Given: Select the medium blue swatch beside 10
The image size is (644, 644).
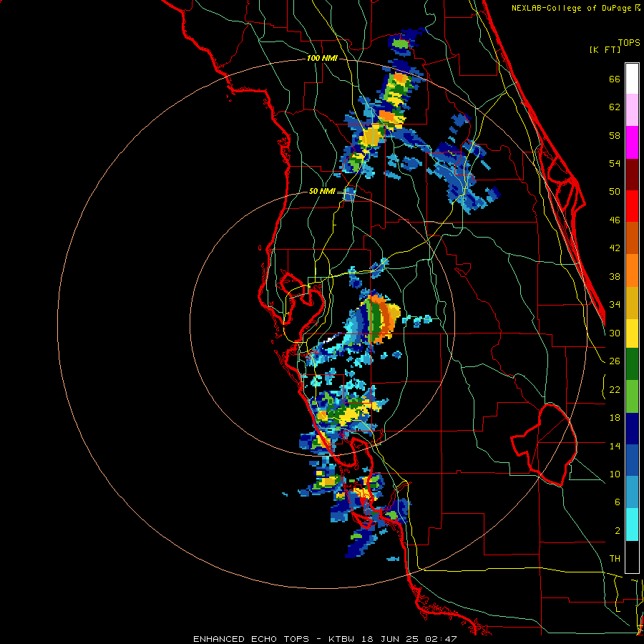Looking at the screenshot, I should (x=632, y=461).
